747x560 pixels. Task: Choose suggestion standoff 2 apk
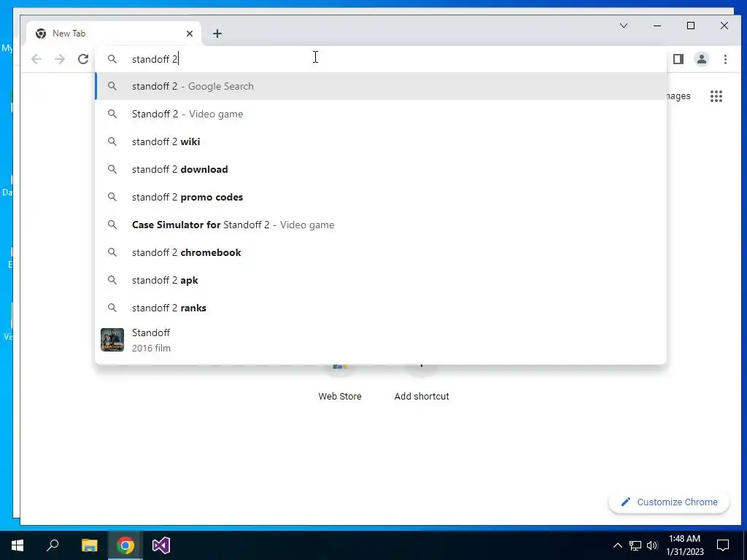click(381, 280)
